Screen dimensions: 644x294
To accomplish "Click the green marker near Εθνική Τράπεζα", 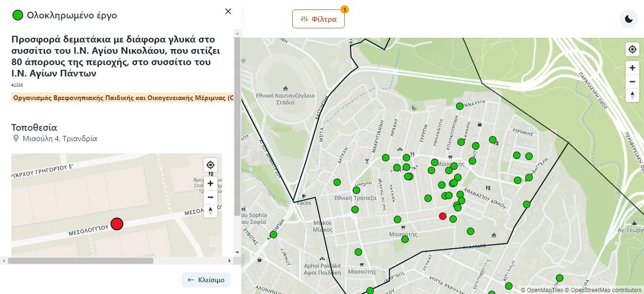I will (x=356, y=190).
